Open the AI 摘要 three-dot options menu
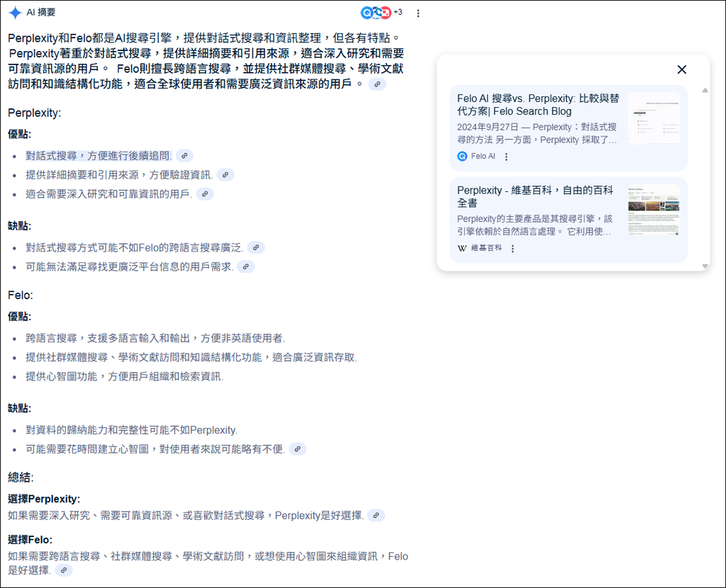This screenshot has height=588, width=726. pos(418,13)
